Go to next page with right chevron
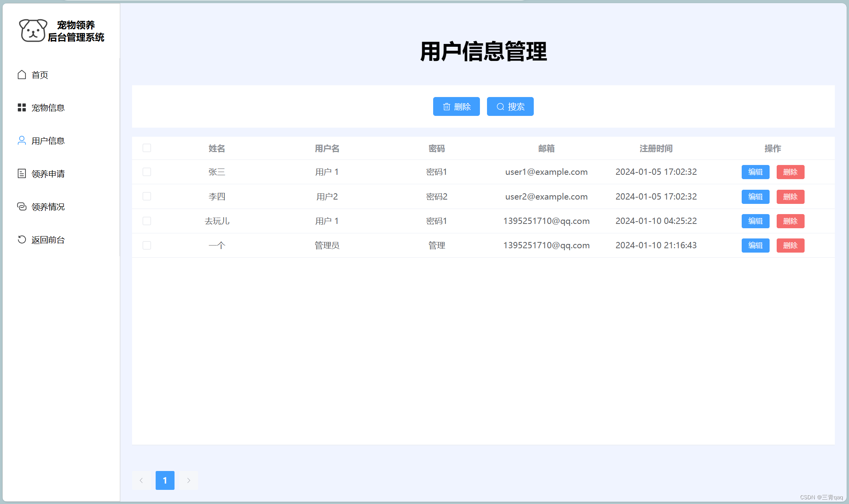 click(x=189, y=480)
